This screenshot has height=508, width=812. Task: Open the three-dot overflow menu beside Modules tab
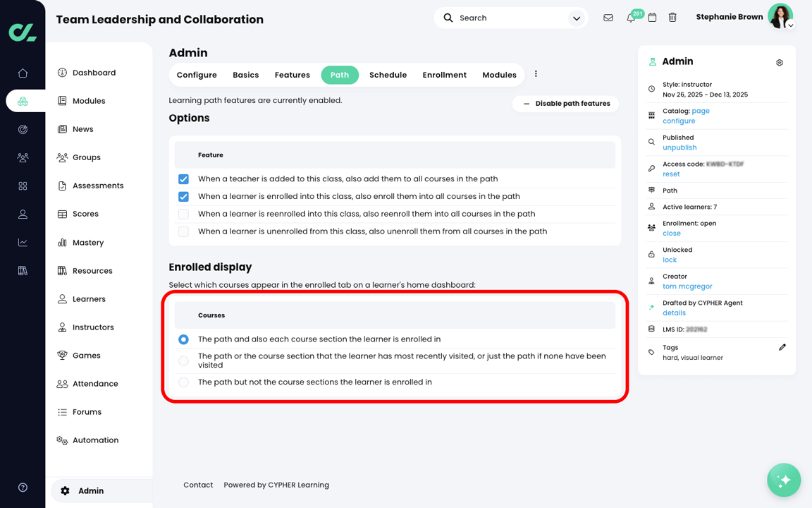[x=536, y=74]
